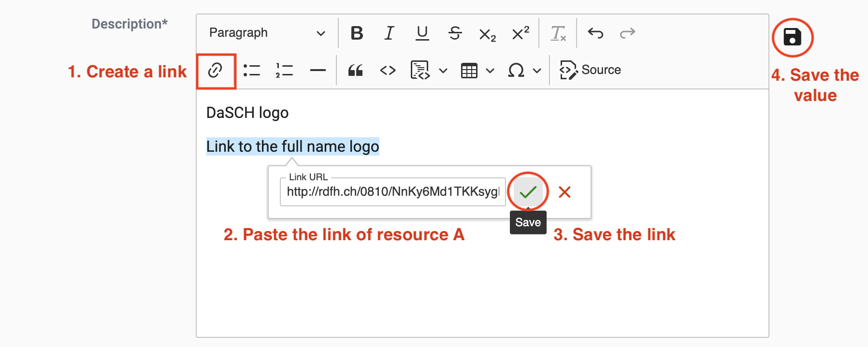Viewport: 868px width, 347px height.
Task: Cancel the link with the red X
Action: click(564, 192)
